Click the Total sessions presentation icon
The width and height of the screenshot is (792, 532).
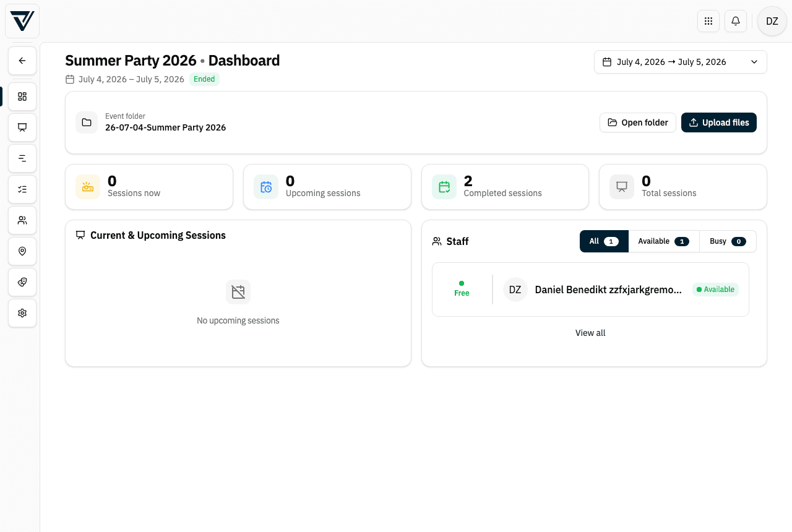point(622,187)
